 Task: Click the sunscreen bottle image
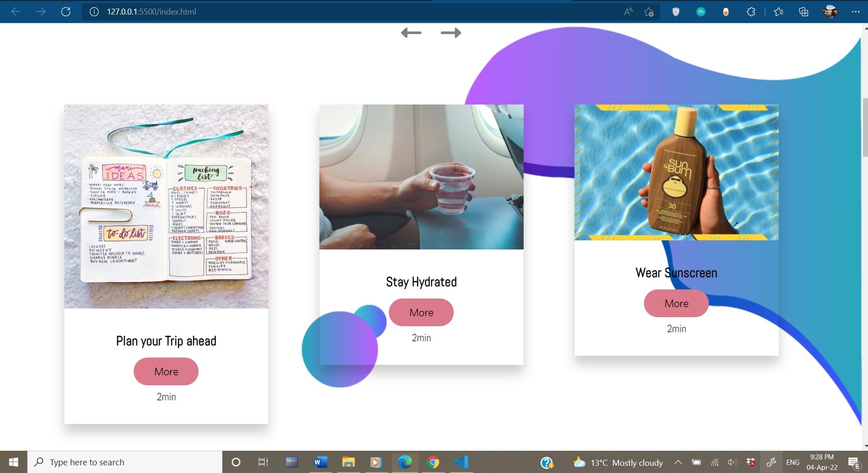pos(676,173)
